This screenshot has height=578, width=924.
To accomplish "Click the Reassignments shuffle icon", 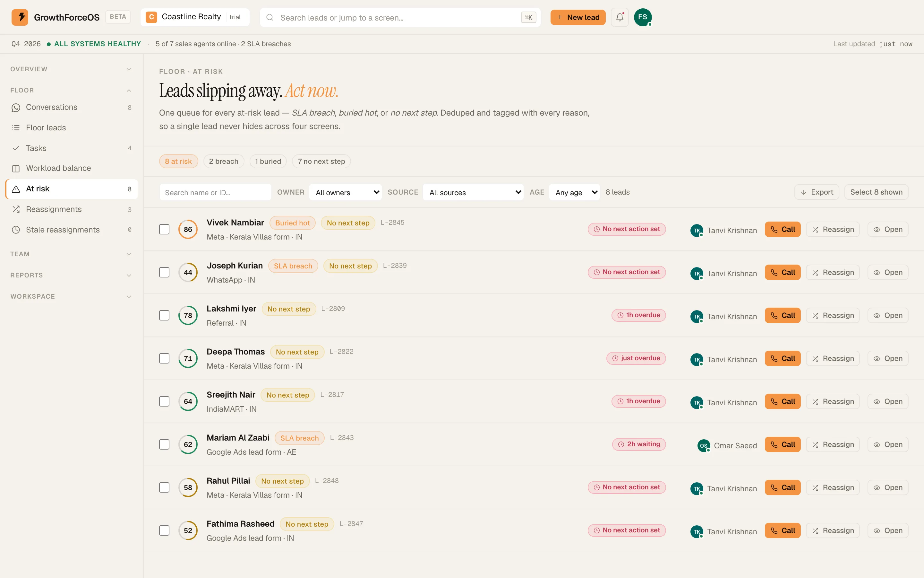I will click(16, 209).
